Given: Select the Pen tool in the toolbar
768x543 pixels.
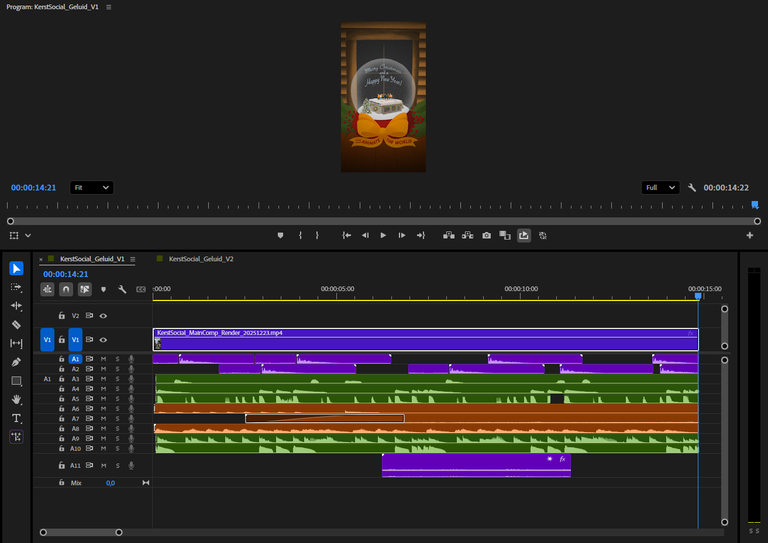Looking at the screenshot, I should pyautogui.click(x=16, y=362).
